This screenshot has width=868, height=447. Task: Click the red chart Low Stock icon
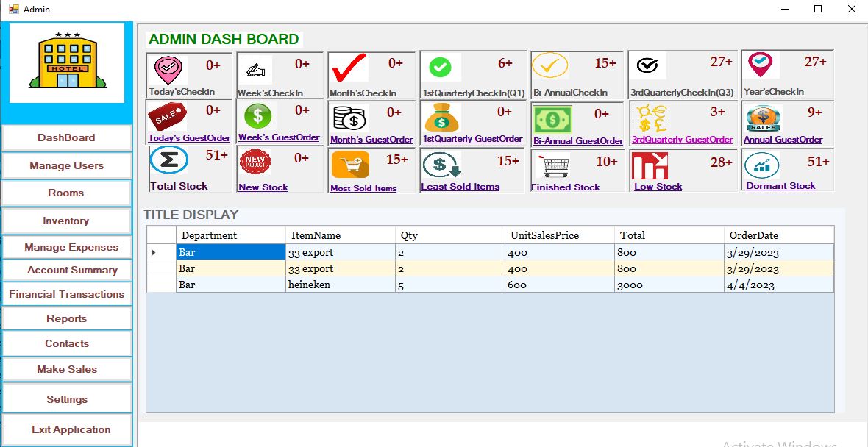[650, 165]
